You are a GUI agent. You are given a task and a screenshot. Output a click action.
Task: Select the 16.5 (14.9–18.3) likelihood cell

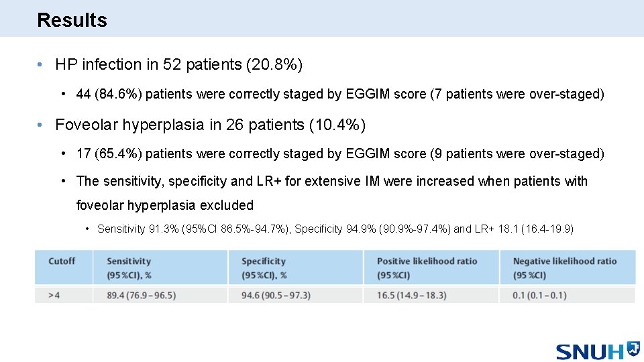(411, 295)
